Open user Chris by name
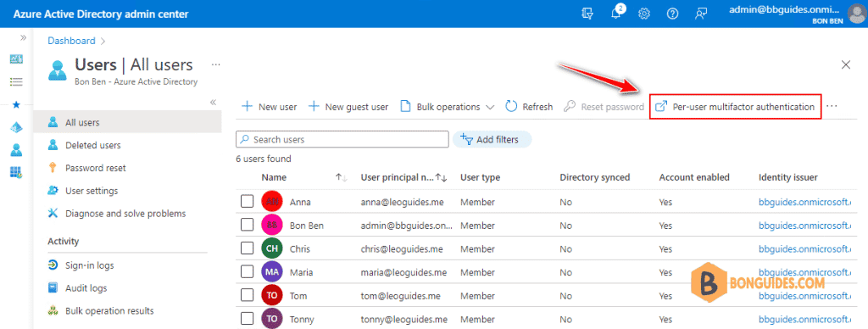Image resolution: width=868 pixels, height=329 pixels. click(300, 248)
